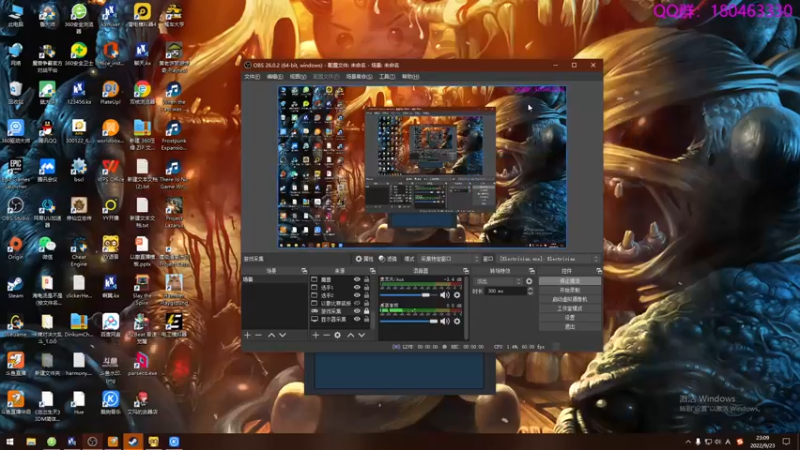Open source settings gear below sources list
This screenshot has height=450, width=800.
337,335
